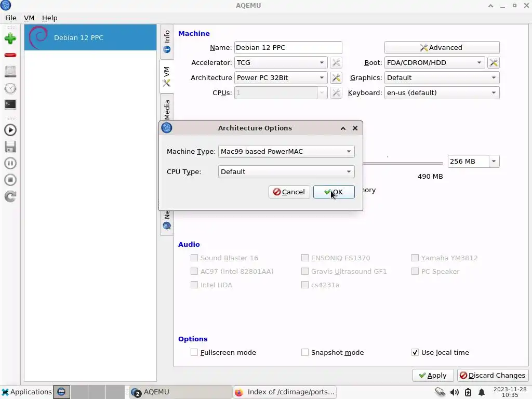Open the Boot FDA/CDROM/HDD dropdown
The width and height of the screenshot is (532, 399).
[434, 62]
